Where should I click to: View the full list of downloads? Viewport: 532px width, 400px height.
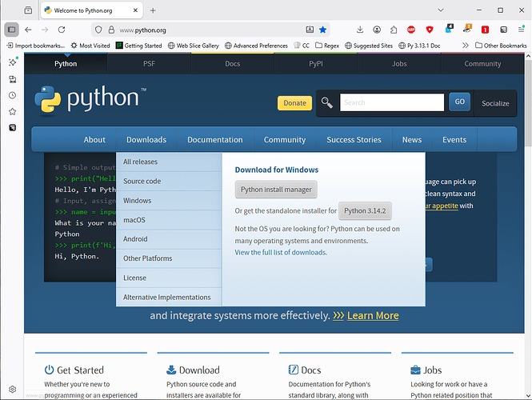pyautogui.click(x=281, y=253)
